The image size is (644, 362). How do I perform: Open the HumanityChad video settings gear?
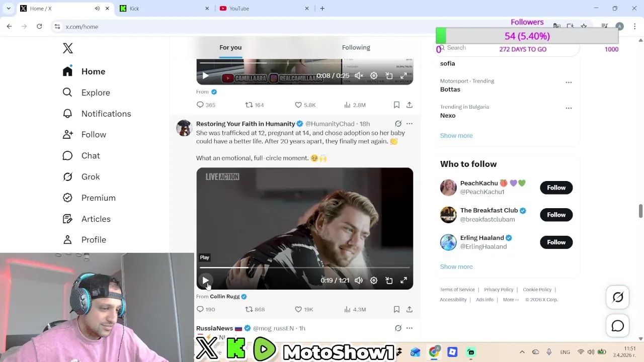click(374, 281)
